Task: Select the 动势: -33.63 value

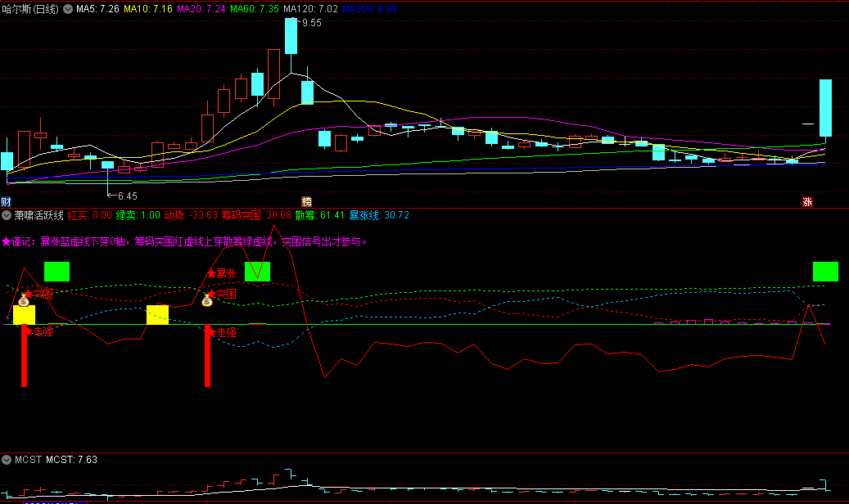Action: pyautogui.click(x=191, y=215)
